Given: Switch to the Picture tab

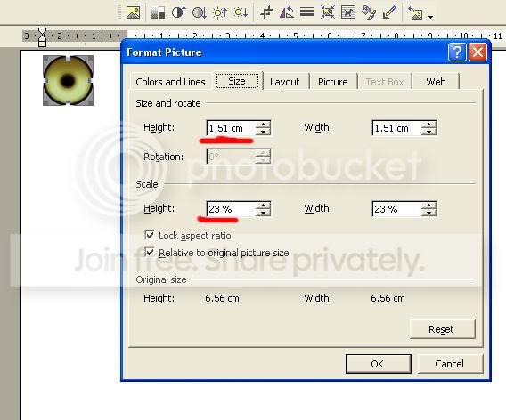Looking at the screenshot, I should (x=333, y=82).
